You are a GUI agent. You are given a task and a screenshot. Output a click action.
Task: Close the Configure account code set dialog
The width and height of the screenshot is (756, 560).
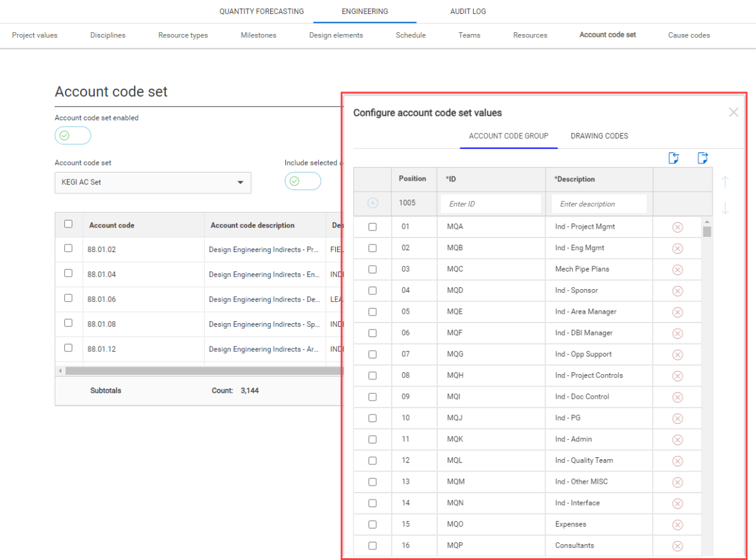click(733, 113)
